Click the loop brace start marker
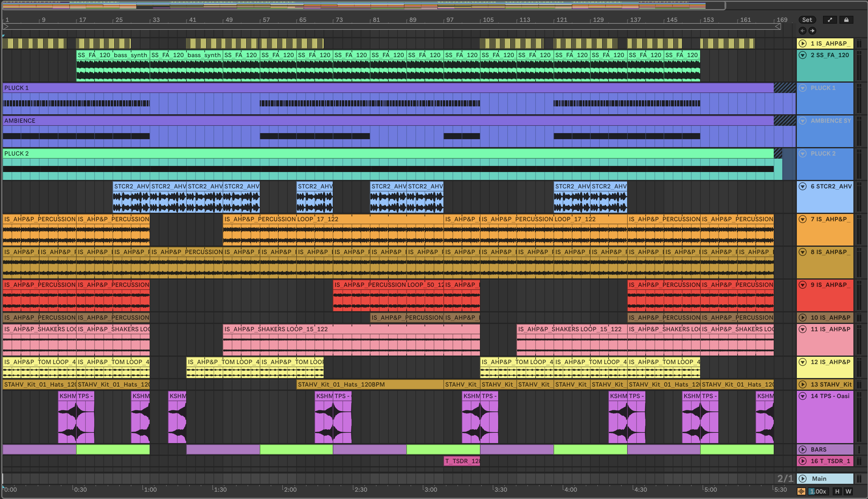868x499 pixels. (5, 26)
